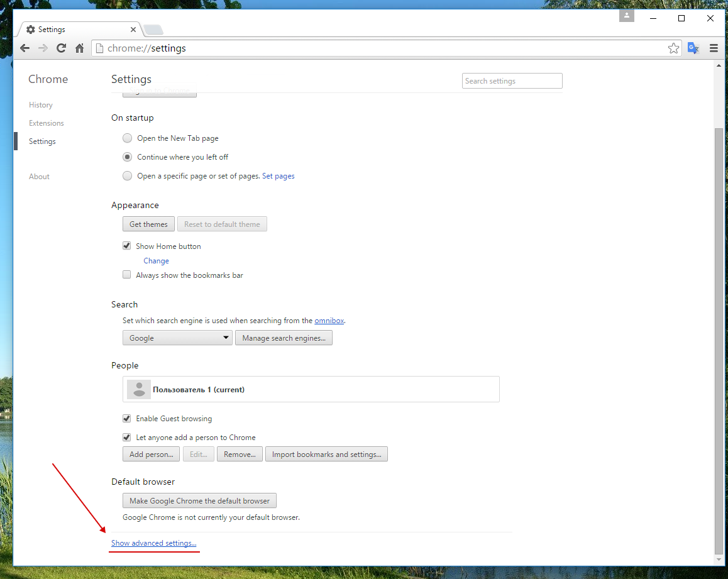This screenshot has width=728, height=579.
Task: Open the Google Translate extension icon
Action: pyautogui.click(x=693, y=48)
